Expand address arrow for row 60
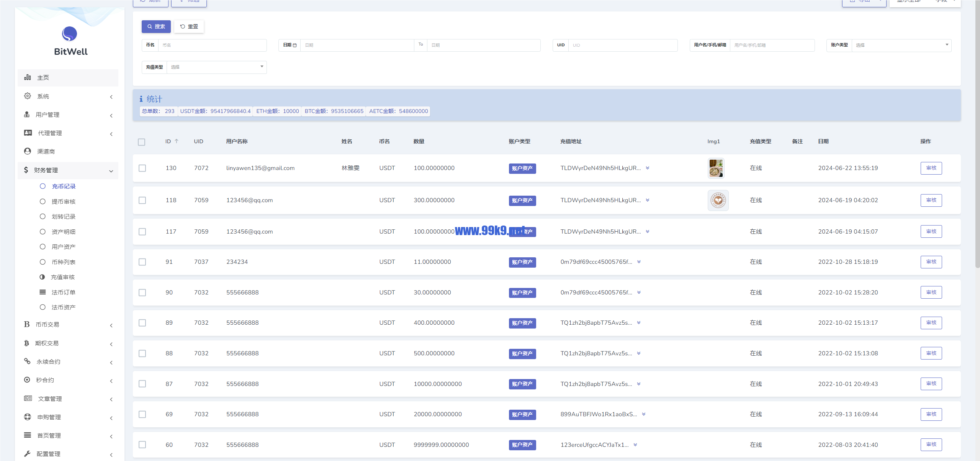This screenshot has height=461, width=980. pyautogui.click(x=635, y=445)
